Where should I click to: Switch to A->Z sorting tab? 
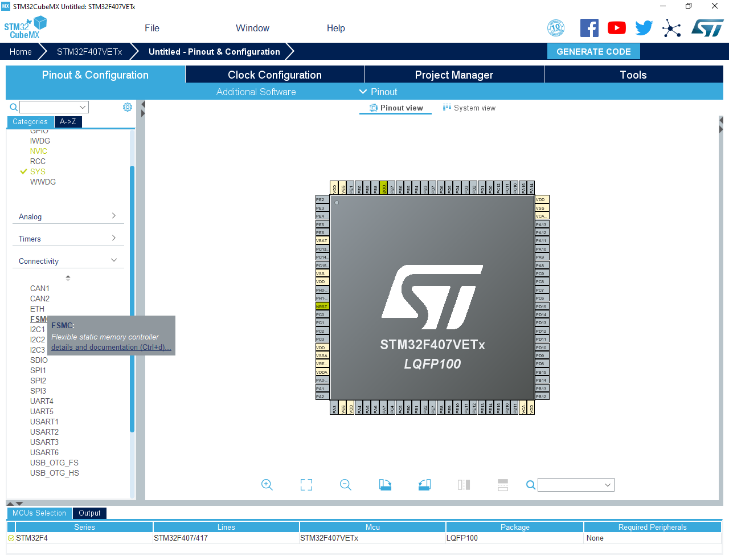coord(68,121)
